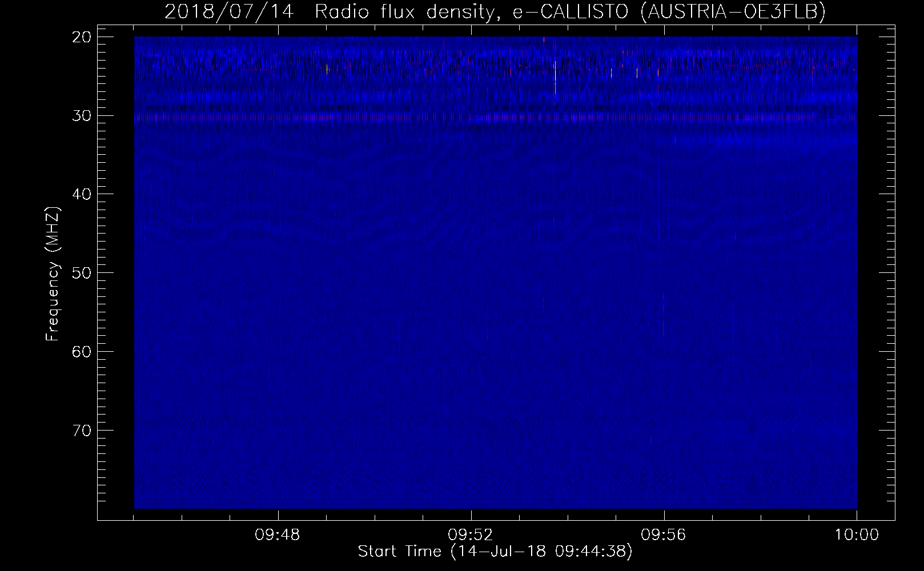Image resolution: width=924 pixels, height=571 pixels.
Task: Click the 20 MHz frequency tick label
Action: 82,37
